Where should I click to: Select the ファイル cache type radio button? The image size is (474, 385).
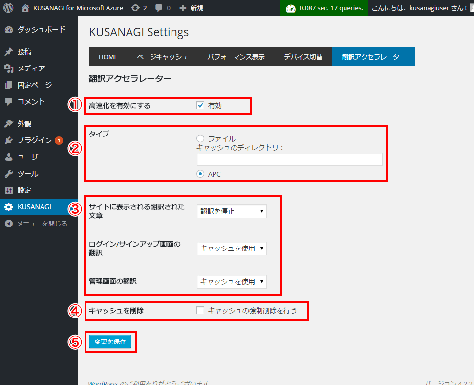point(200,138)
